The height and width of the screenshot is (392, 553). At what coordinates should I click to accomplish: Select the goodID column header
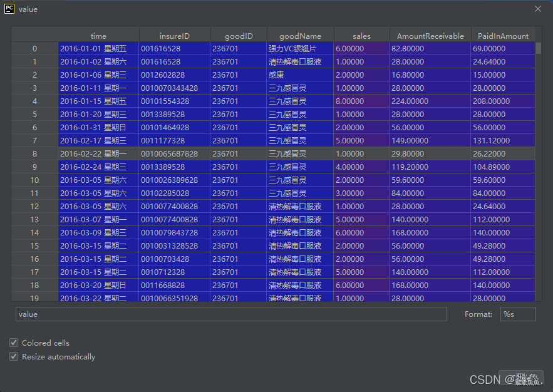239,36
